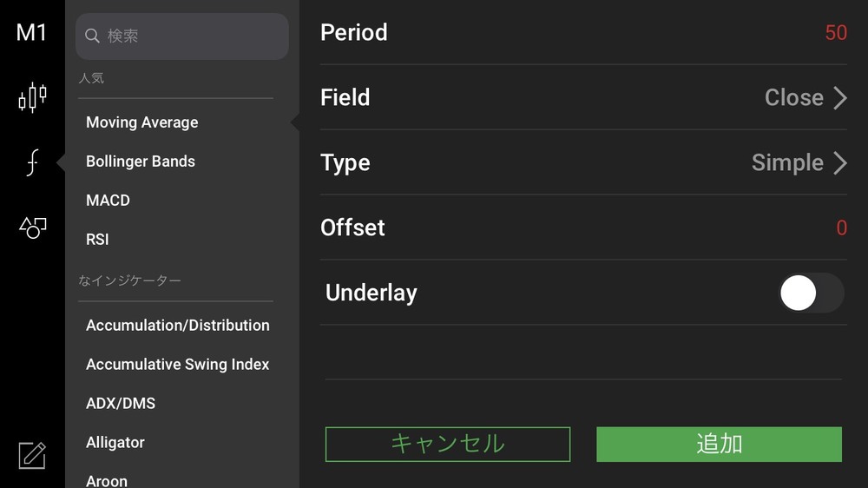Expand the Type Simple chevron
The height and width of the screenshot is (488, 868).
click(x=840, y=163)
